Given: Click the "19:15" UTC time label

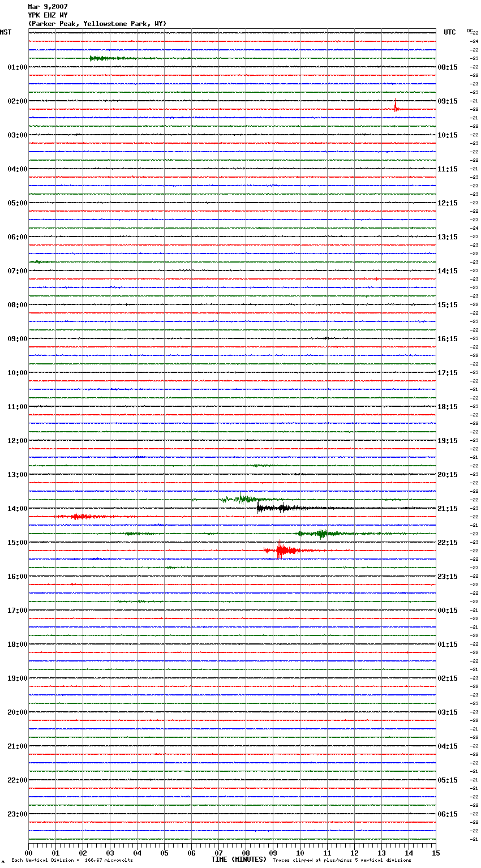Looking at the screenshot, I should 448,441.
